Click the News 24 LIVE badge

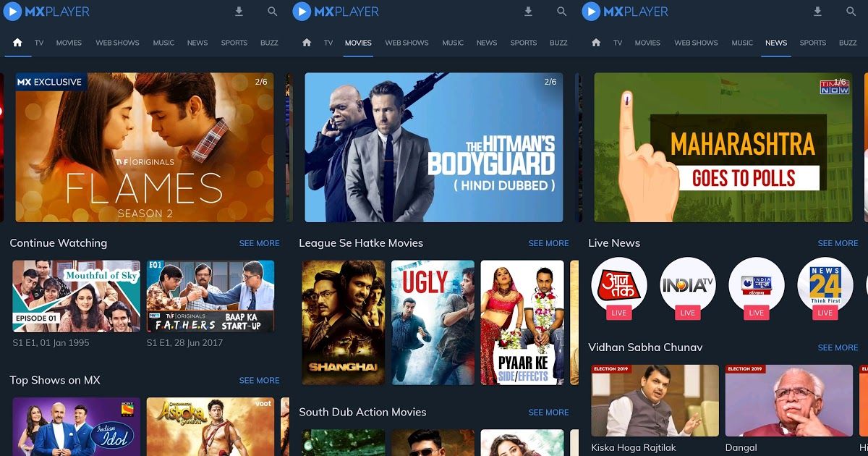pyautogui.click(x=825, y=313)
